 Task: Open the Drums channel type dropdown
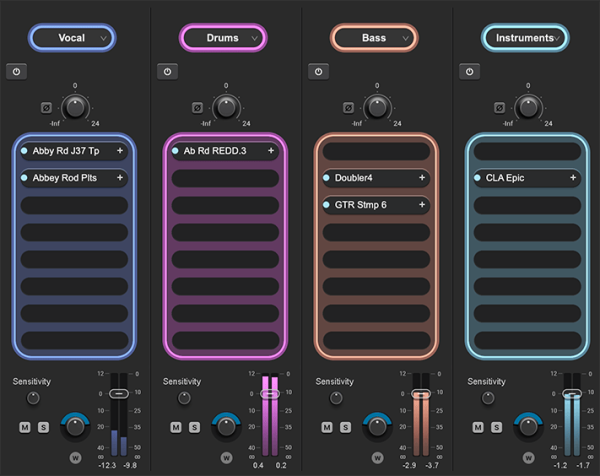pos(223,38)
